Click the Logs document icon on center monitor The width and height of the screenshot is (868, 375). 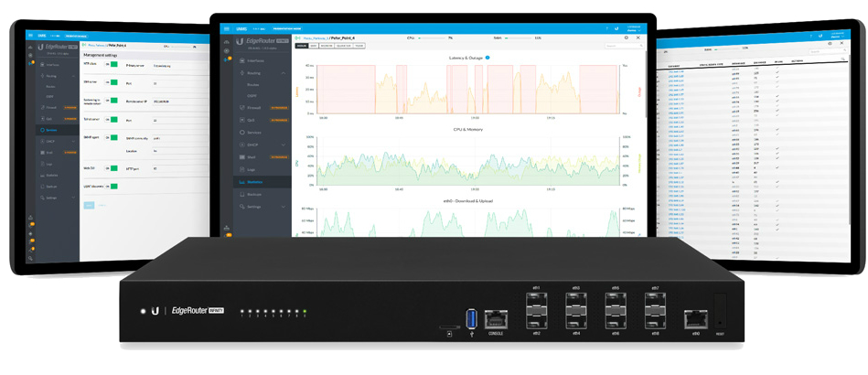241,169
